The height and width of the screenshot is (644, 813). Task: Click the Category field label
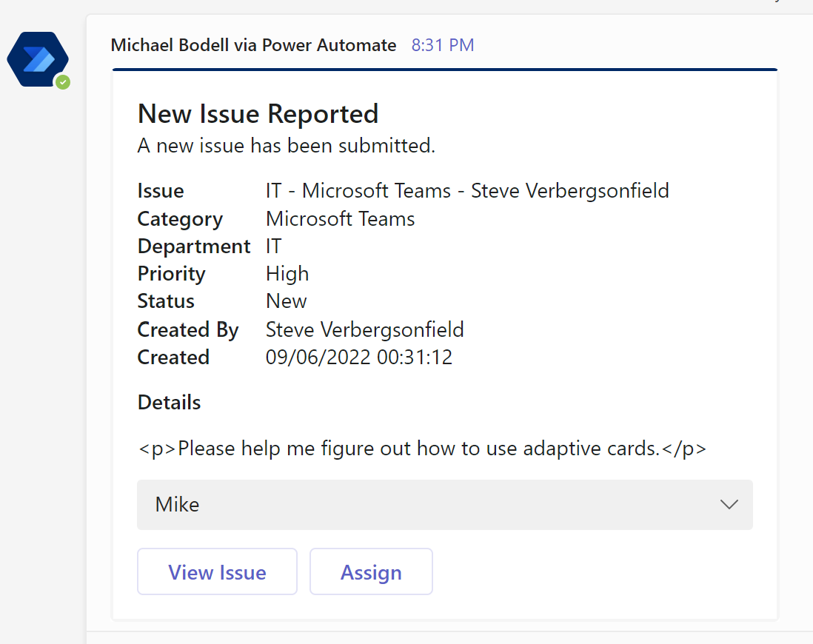[x=180, y=219]
